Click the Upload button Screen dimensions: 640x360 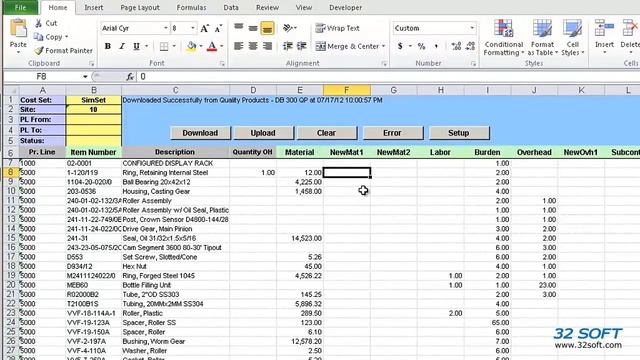263,133
